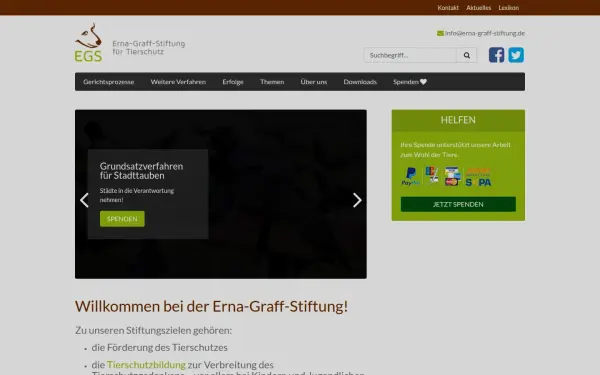Open Spenden in the navigation bar
The height and width of the screenshot is (375, 600).
point(410,82)
